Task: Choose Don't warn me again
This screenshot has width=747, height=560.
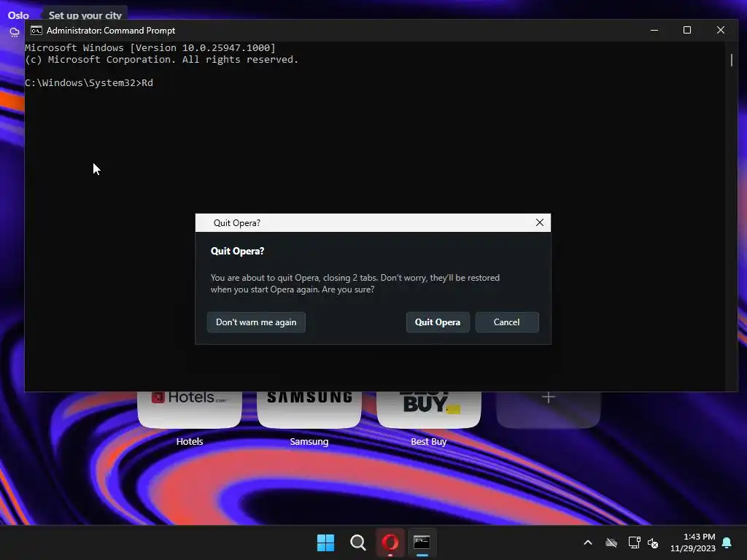Action: pyautogui.click(x=256, y=322)
